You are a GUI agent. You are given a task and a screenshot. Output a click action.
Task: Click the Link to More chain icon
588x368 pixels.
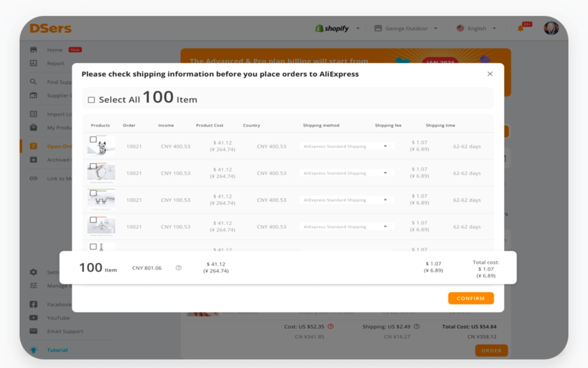34,178
